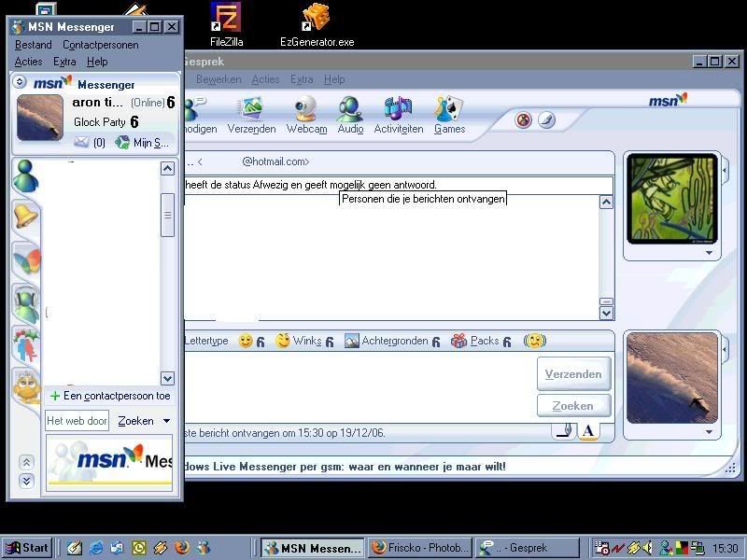Open the contacts buddy tab in sidebar
This screenshot has width=747, height=560.
coord(26,176)
